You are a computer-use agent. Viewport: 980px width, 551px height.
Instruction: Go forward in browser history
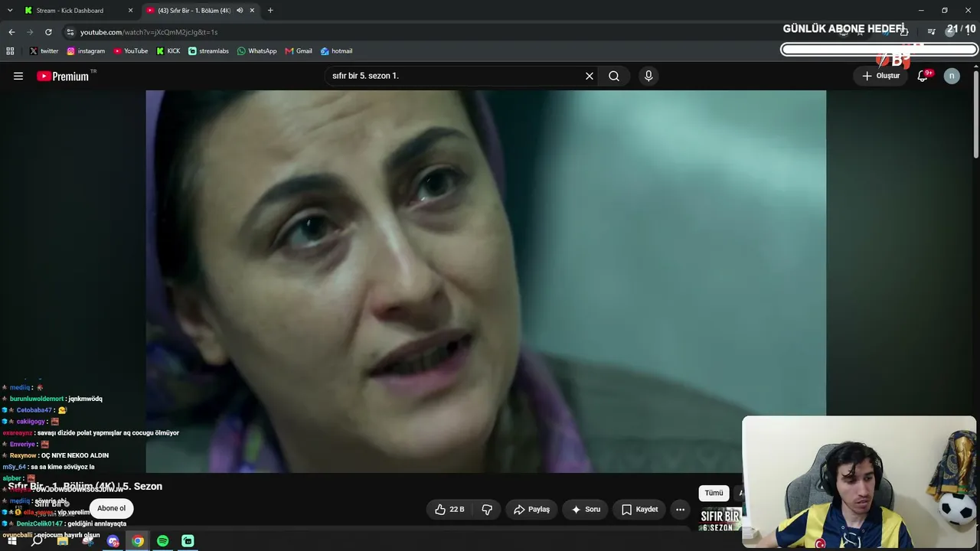[x=30, y=32]
